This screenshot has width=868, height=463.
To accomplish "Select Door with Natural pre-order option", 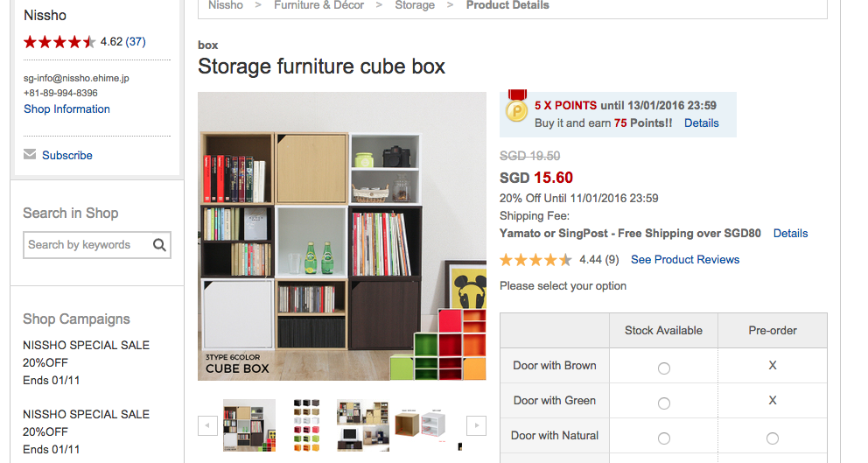I will coord(772,438).
